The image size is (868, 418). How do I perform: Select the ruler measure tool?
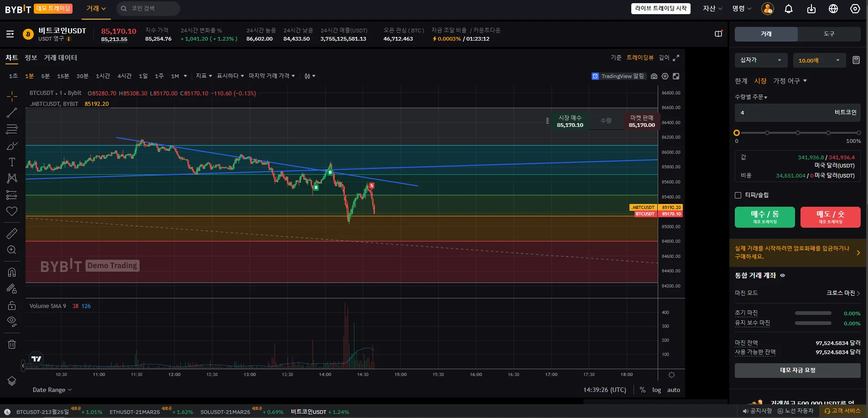(12, 234)
